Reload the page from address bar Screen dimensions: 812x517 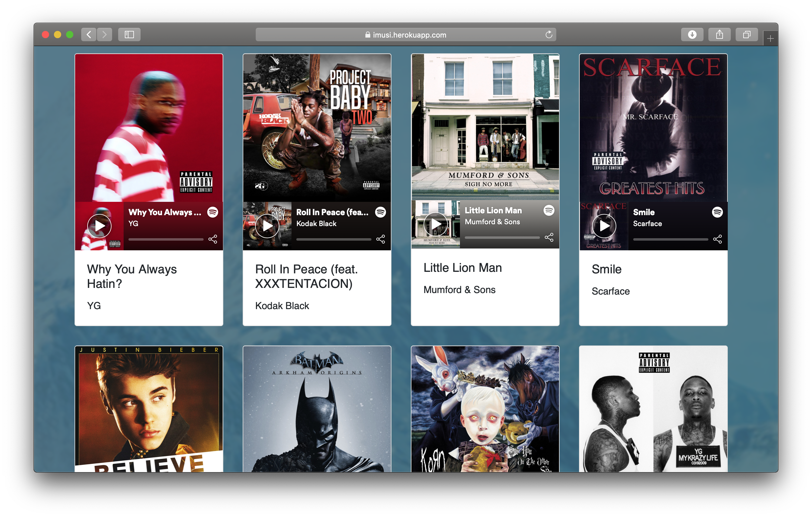point(549,35)
